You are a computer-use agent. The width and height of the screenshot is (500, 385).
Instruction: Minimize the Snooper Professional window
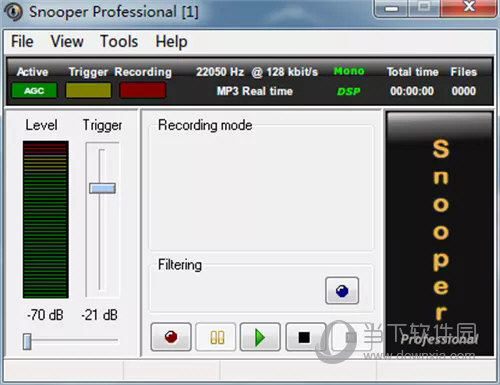[391, 8]
